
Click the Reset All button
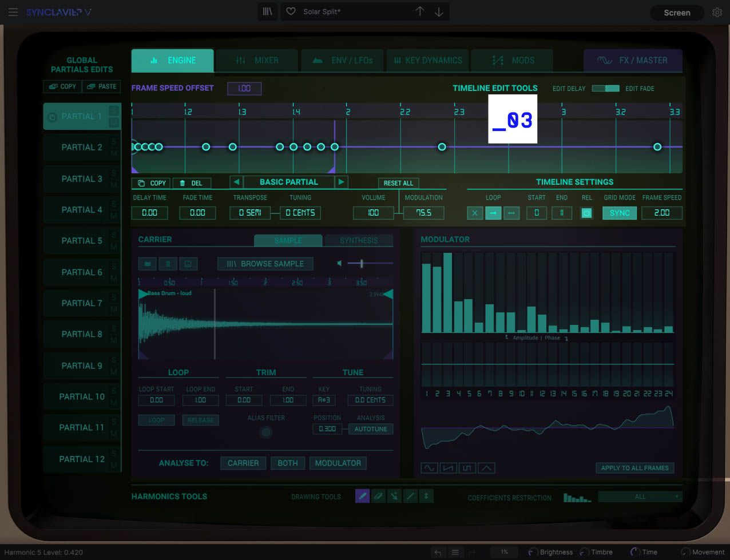[x=398, y=183]
